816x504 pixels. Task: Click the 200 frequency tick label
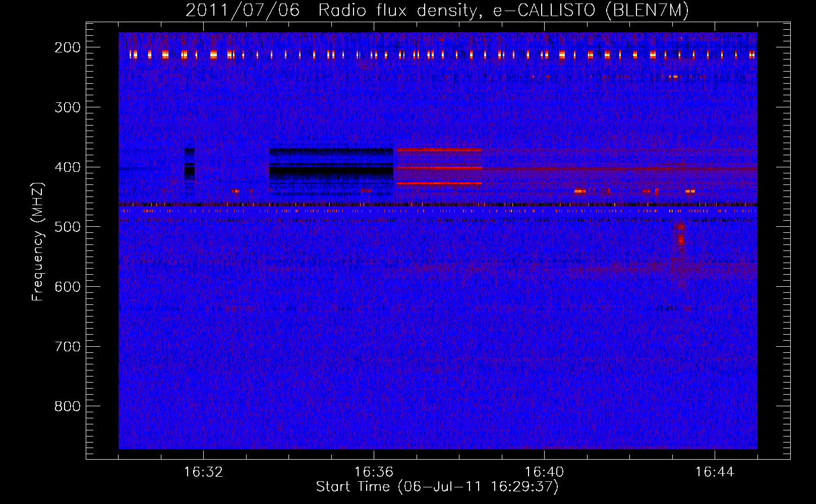click(68, 47)
